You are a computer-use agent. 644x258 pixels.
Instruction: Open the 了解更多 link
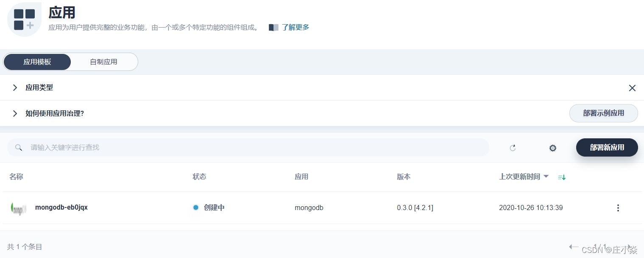[x=296, y=27]
